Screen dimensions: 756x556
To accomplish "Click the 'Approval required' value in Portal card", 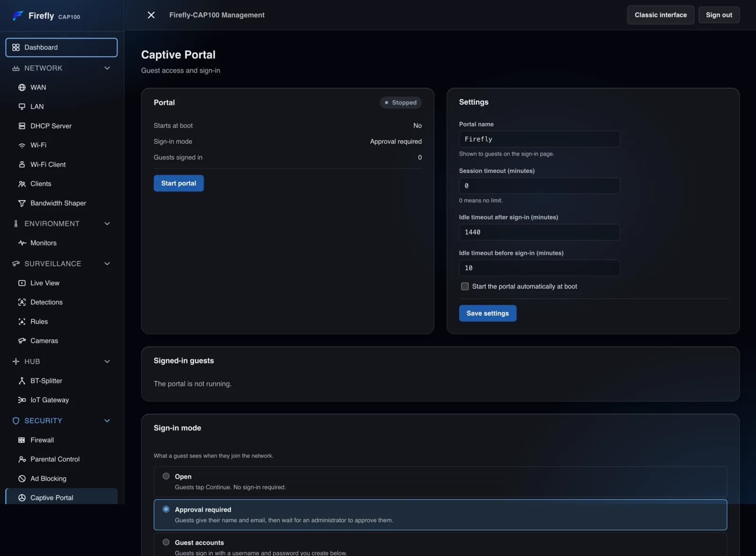I will (396, 141).
